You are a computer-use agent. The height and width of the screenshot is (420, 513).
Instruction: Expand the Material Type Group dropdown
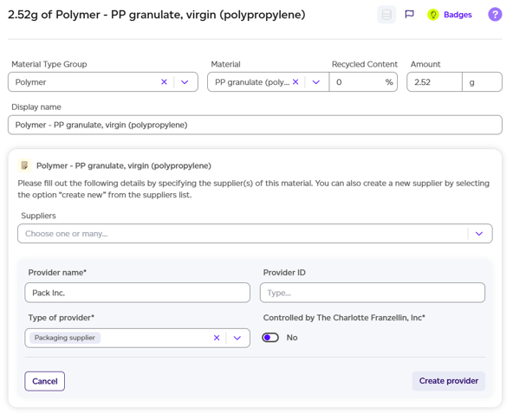point(185,82)
